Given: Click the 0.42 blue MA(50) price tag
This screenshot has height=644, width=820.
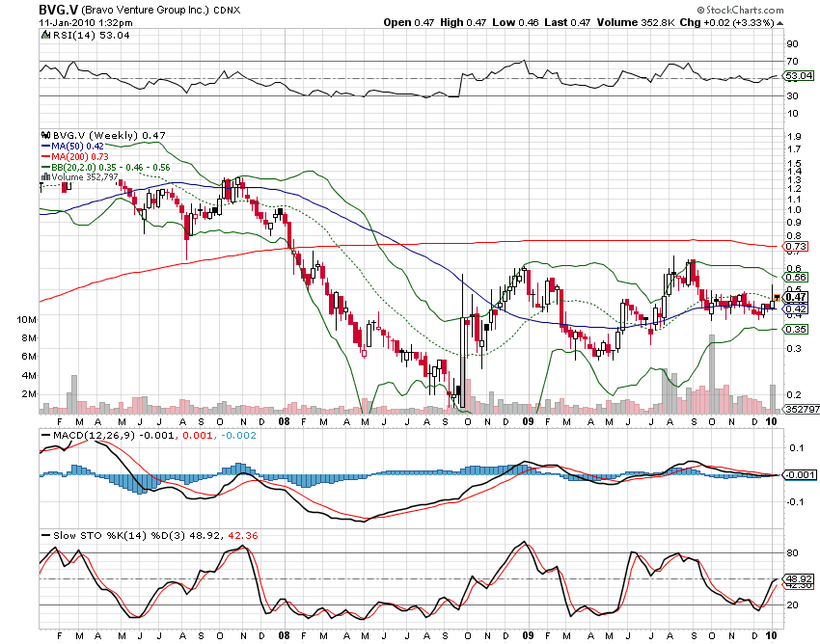Looking at the screenshot, I should click(796, 309).
